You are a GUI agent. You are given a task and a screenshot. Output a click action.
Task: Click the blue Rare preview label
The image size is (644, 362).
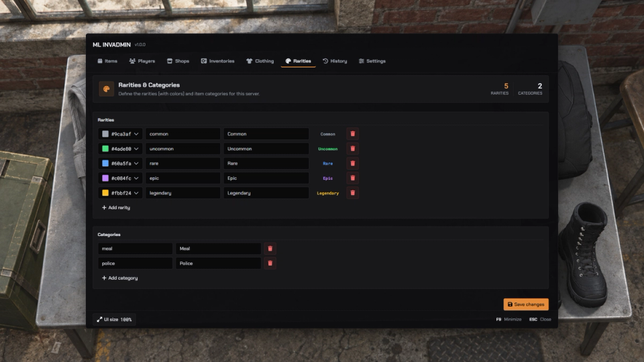(328, 164)
